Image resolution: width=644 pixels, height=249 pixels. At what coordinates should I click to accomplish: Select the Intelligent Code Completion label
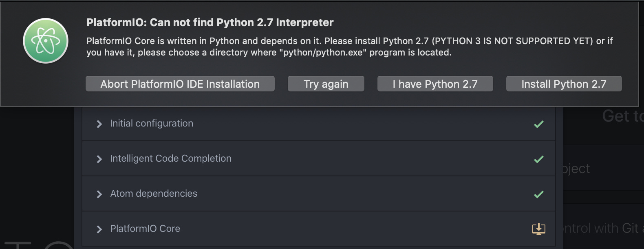[170, 158]
